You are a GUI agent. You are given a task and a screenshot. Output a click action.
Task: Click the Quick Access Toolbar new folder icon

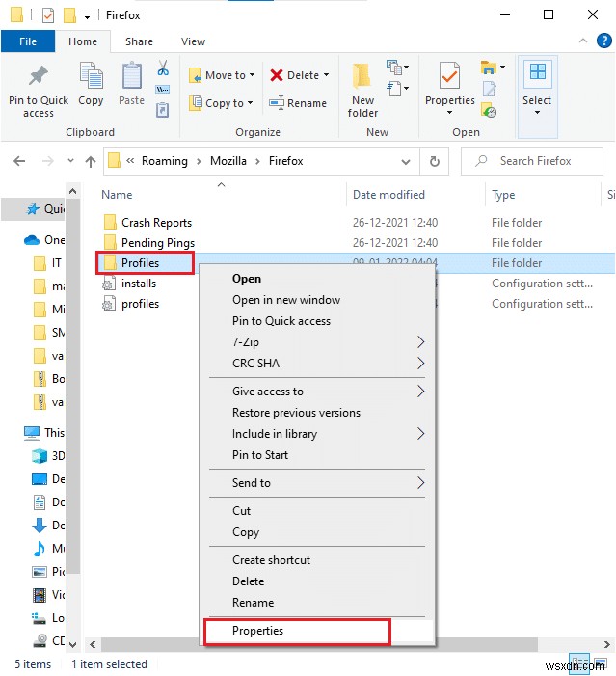coord(69,15)
